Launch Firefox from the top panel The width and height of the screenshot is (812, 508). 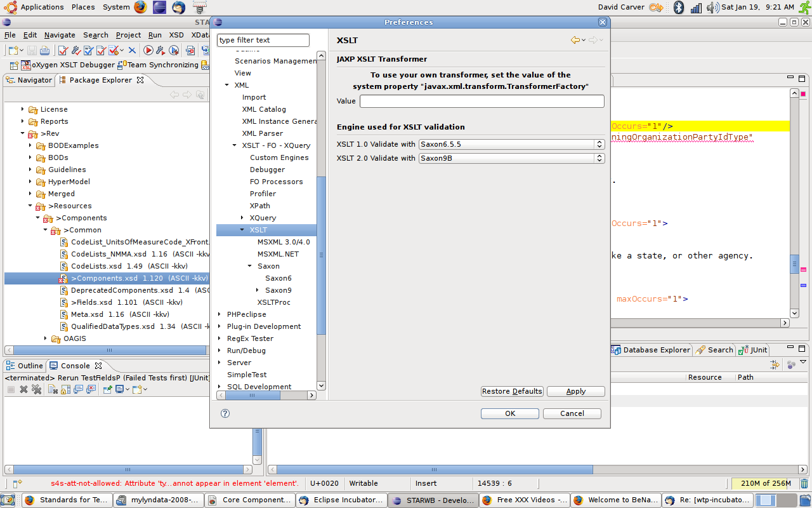coord(140,7)
